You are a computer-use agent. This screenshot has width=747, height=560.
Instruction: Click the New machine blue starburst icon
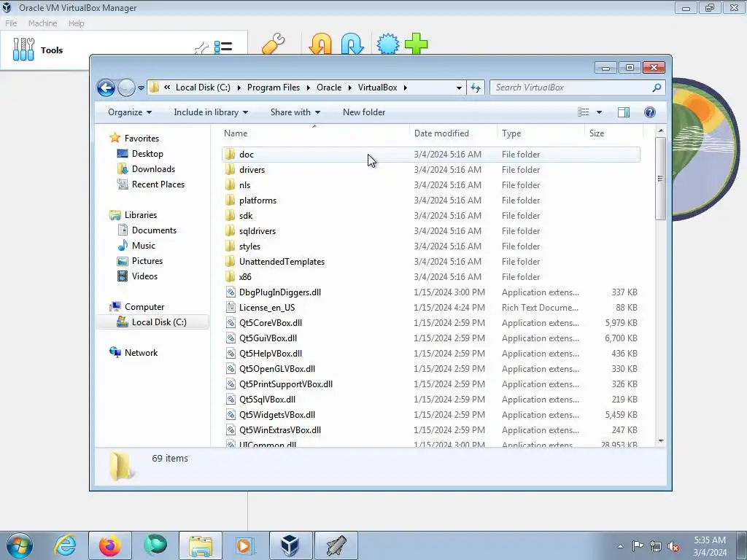[x=388, y=44]
